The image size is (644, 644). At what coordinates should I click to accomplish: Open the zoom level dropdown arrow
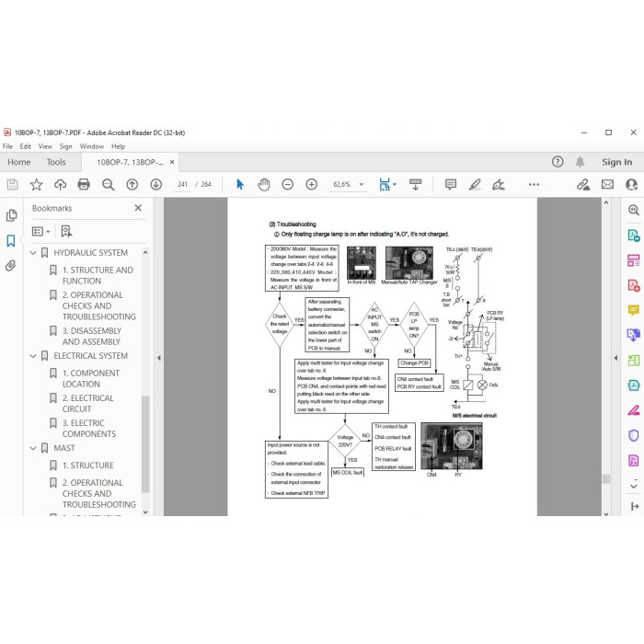(362, 184)
